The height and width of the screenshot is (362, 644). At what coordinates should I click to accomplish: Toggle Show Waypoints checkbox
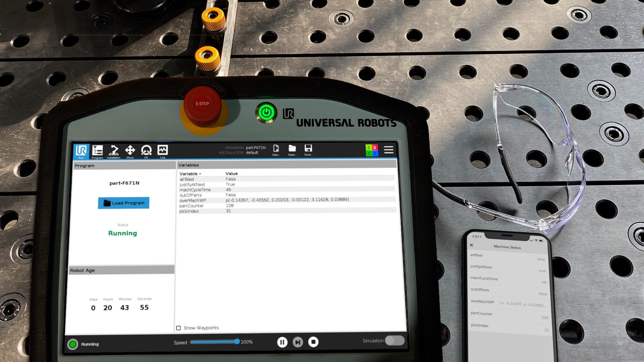pos(179,327)
